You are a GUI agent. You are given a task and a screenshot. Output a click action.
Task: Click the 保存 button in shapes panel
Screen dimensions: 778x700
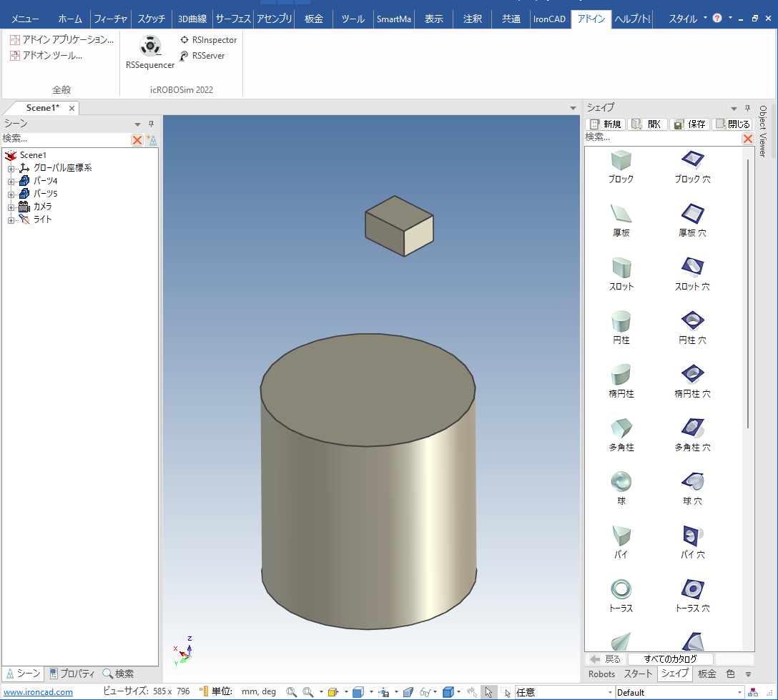(690, 124)
